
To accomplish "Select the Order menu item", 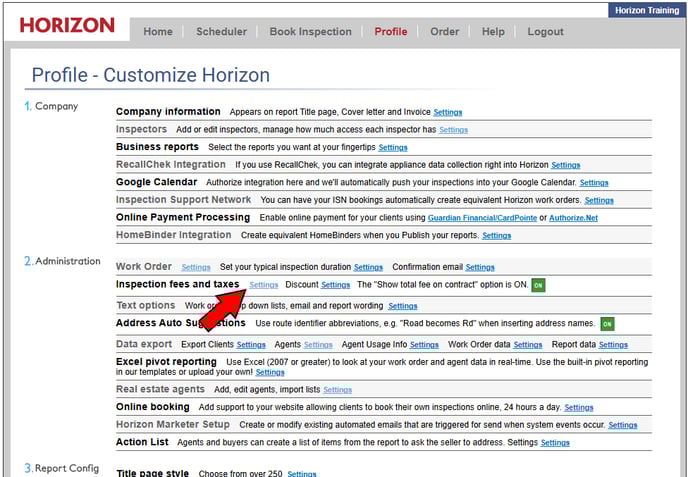I will 444,32.
